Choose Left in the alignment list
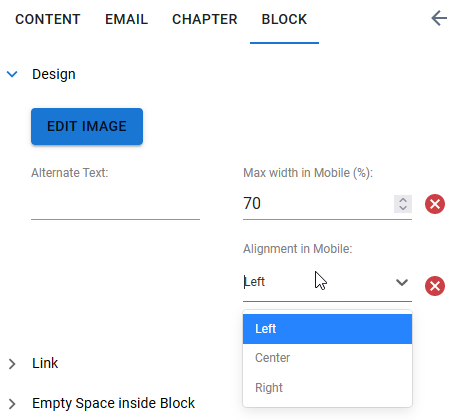Image resolution: width=454 pixels, height=420 pixels. 327,329
